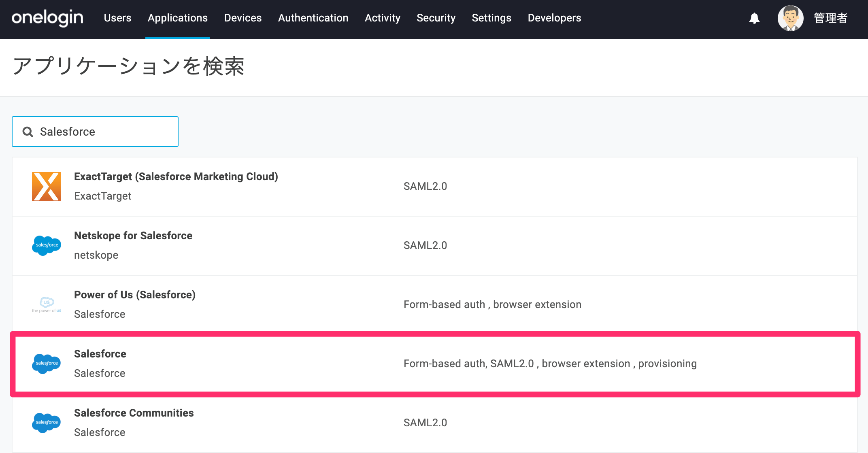Select Power of Us (Salesforce) app

[x=135, y=295]
